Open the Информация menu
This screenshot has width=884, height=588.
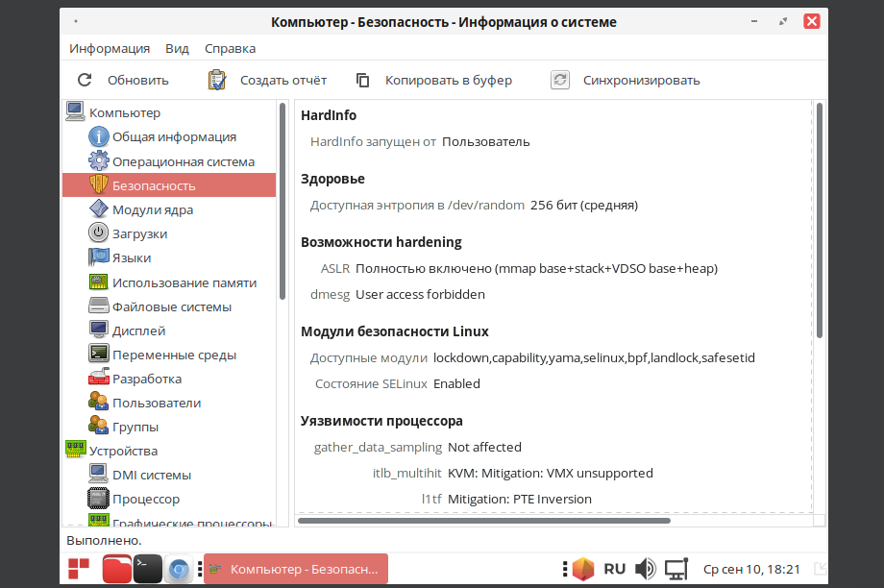coord(110,48)
